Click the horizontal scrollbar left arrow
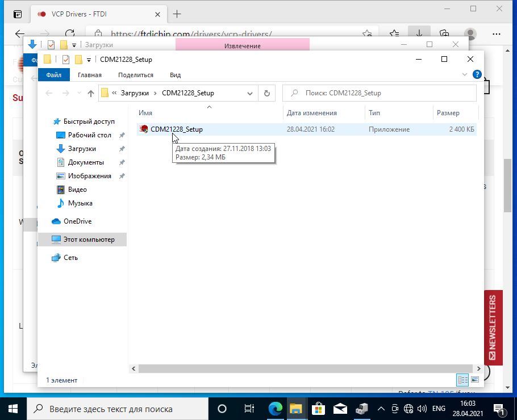This screenshot has width=517, height=420. click(134, 368)
